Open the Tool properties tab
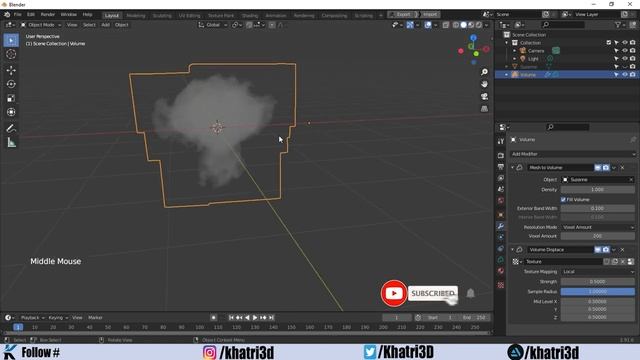Screen dimensions: 640x360 click(x=501, y=141)
